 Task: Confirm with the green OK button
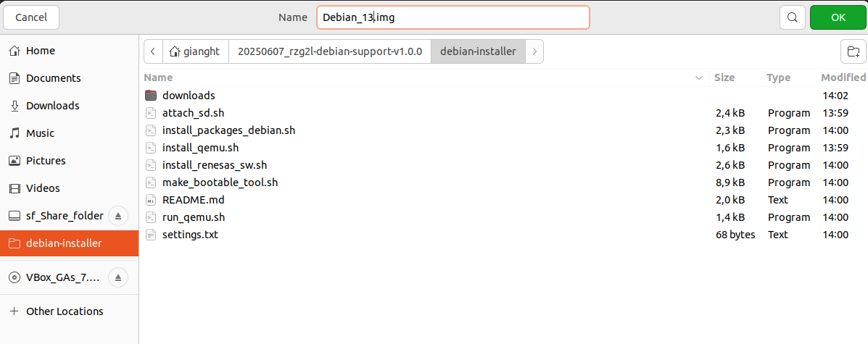point(838,17)
